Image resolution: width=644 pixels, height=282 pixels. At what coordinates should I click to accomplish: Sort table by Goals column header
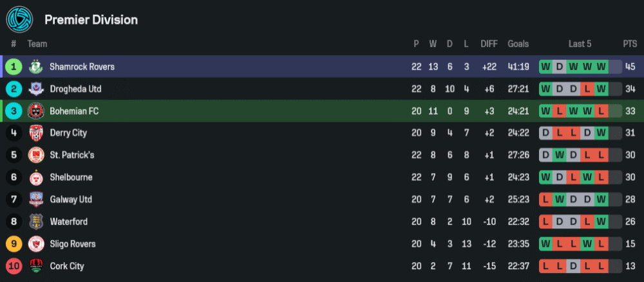518,44
